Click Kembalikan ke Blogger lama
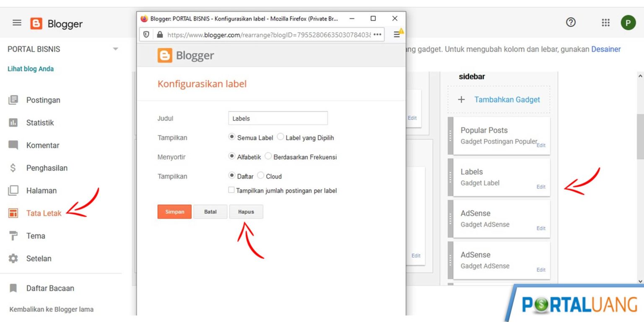644x322 pixels. point(51,309)
